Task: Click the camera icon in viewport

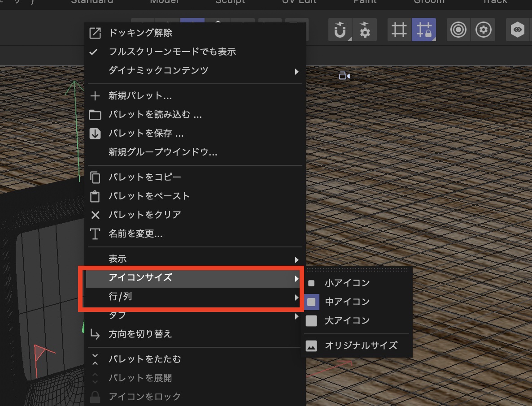Action: tap(344, 76)
